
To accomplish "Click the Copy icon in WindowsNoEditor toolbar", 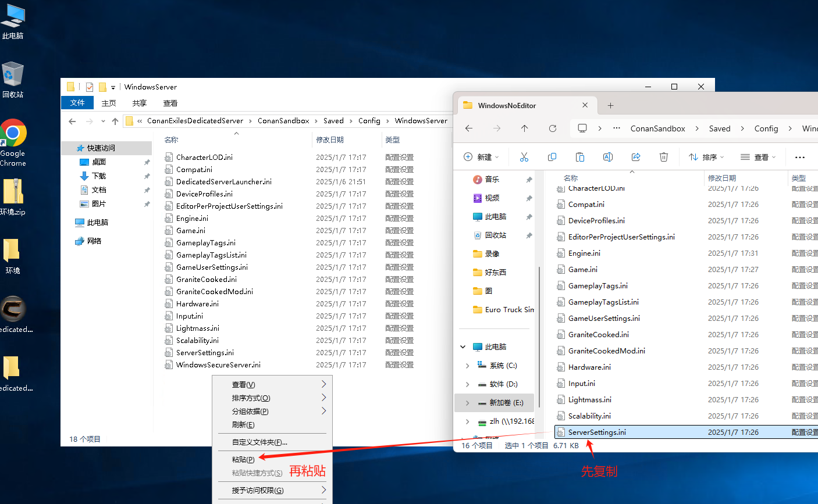I will (552, 157).
